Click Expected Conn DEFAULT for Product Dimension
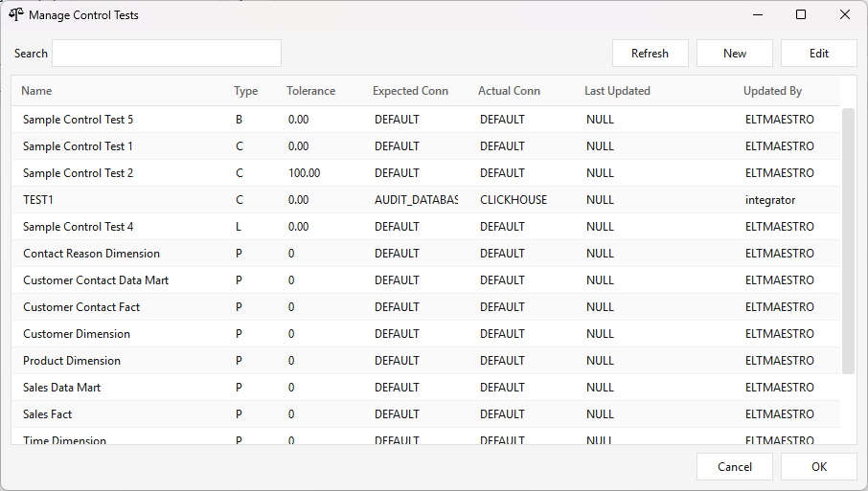 397,361
